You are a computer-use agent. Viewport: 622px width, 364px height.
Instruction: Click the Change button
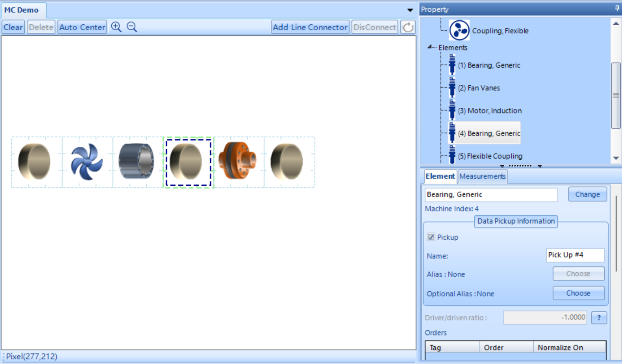coord(587,194)
